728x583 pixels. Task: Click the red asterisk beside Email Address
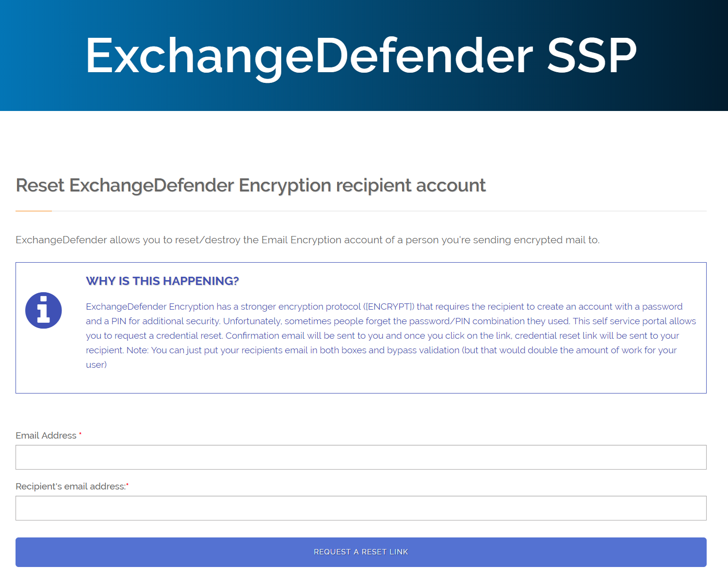tap(80, 434)
